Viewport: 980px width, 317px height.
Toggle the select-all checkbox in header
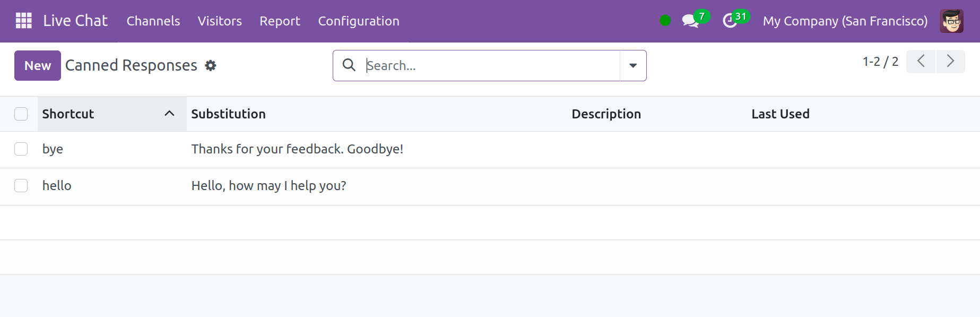click(21, 114)
